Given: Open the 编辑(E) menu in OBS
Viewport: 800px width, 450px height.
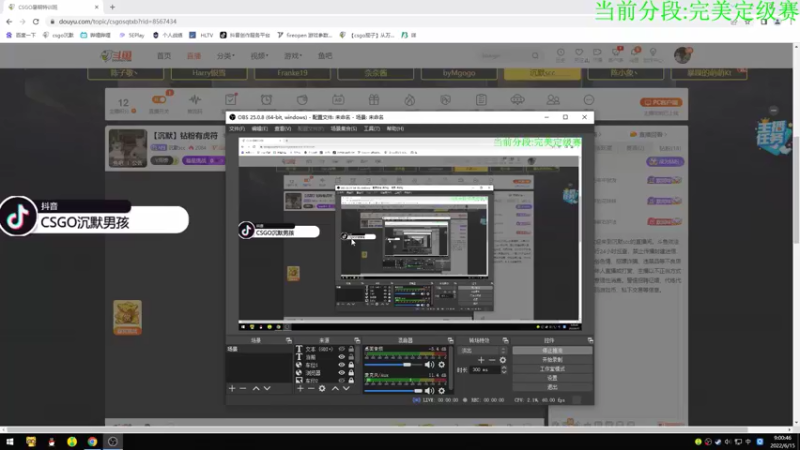Looking at the screenshot, I should pos(260,129).
